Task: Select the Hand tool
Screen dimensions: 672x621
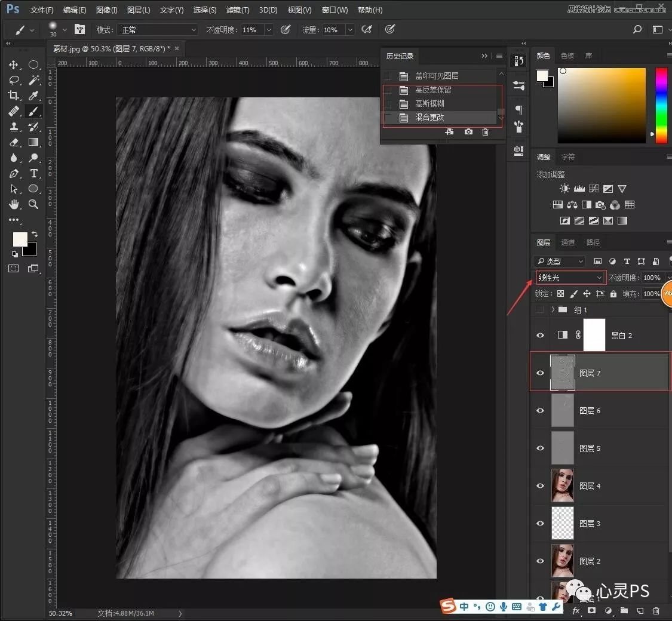Action: pyautogui.click(x=14, y=204)
